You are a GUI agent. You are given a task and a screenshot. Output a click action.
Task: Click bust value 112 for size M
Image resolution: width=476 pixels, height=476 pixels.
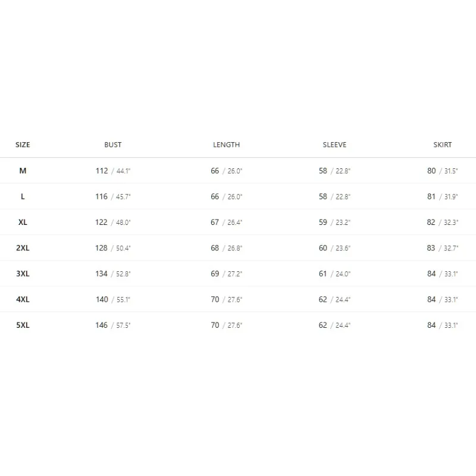pos(102,171)
